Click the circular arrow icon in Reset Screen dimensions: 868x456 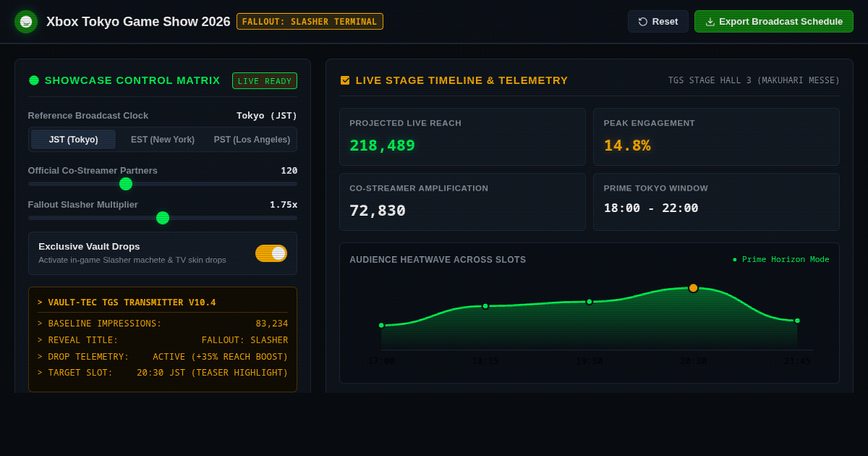coord(643,22)
